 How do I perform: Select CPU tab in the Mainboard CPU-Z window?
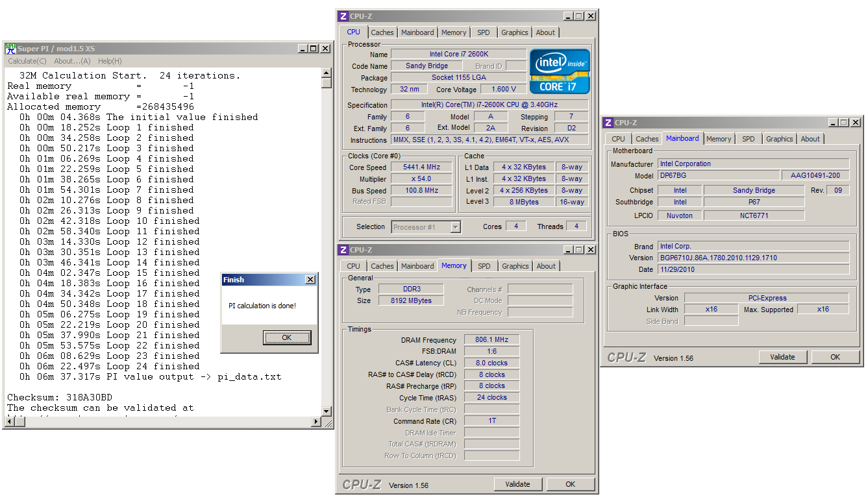(619, 139)
